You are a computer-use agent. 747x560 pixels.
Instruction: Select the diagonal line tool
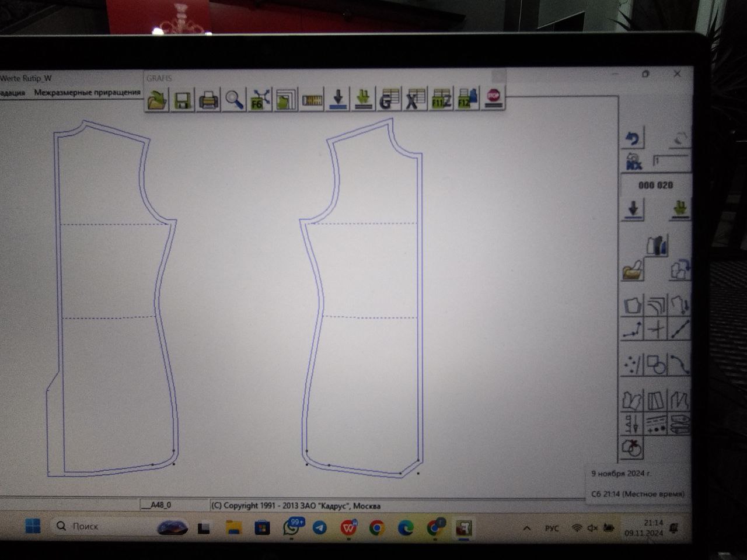(680, 328)
